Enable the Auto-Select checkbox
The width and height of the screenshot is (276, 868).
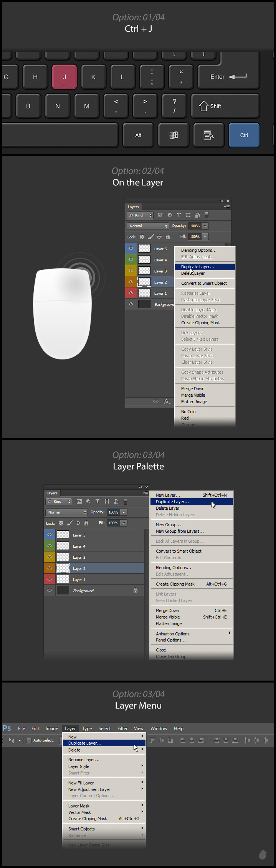point(29,740)
